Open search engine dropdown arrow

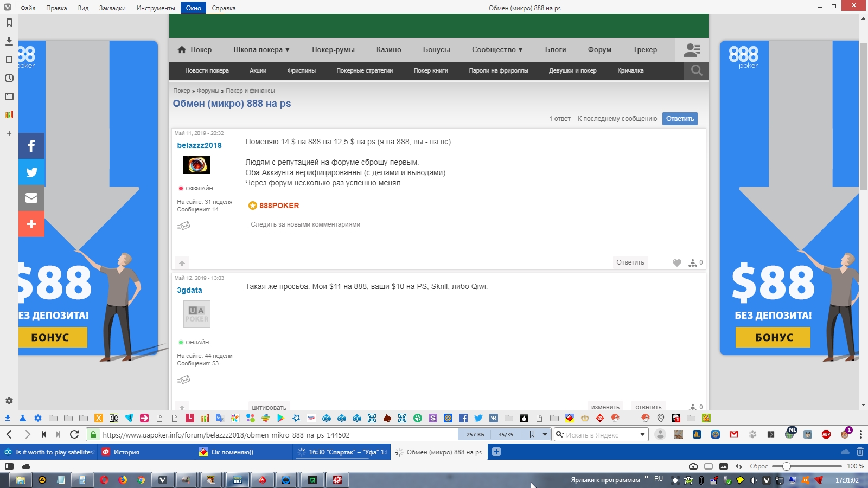point(642,434)
